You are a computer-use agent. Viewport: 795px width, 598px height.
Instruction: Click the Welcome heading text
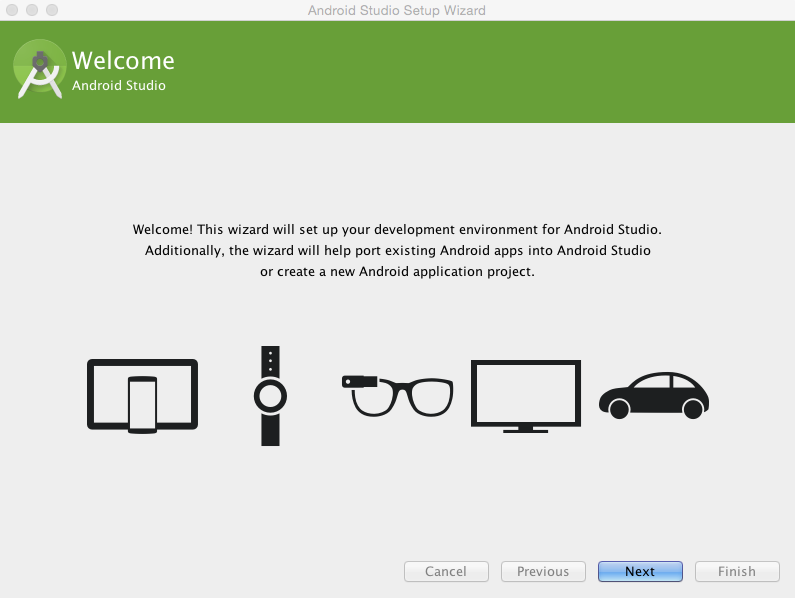(x=123, y=60)
